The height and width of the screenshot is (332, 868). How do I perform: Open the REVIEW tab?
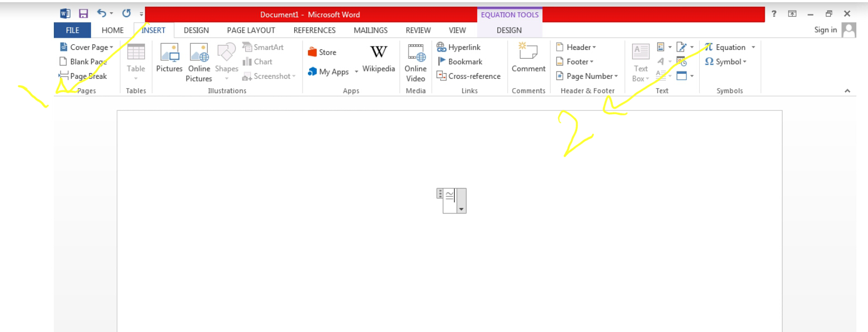point(418,30)
